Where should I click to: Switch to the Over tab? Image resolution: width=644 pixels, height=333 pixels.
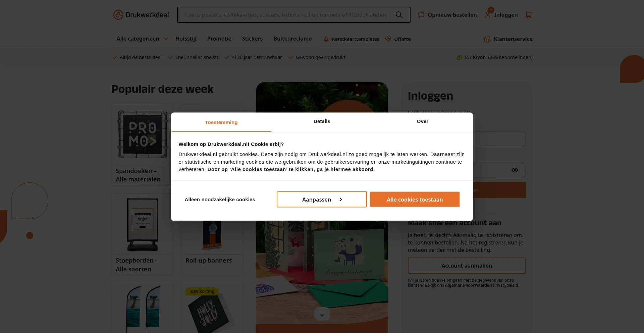point(423,121)
